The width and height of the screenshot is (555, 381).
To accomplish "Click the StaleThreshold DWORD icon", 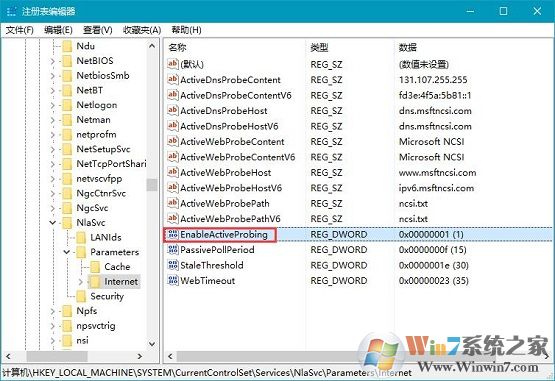I will click(x=173, y=265).
